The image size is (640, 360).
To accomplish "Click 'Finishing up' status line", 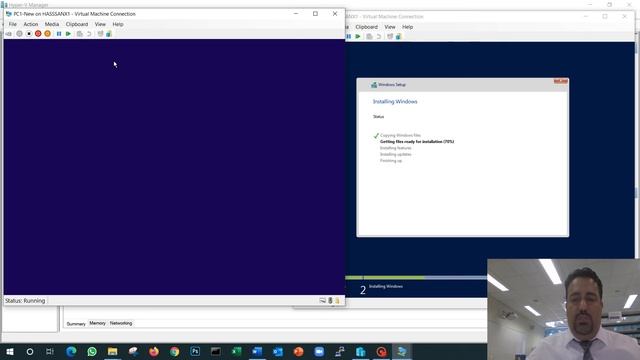I will click(391, 161).
